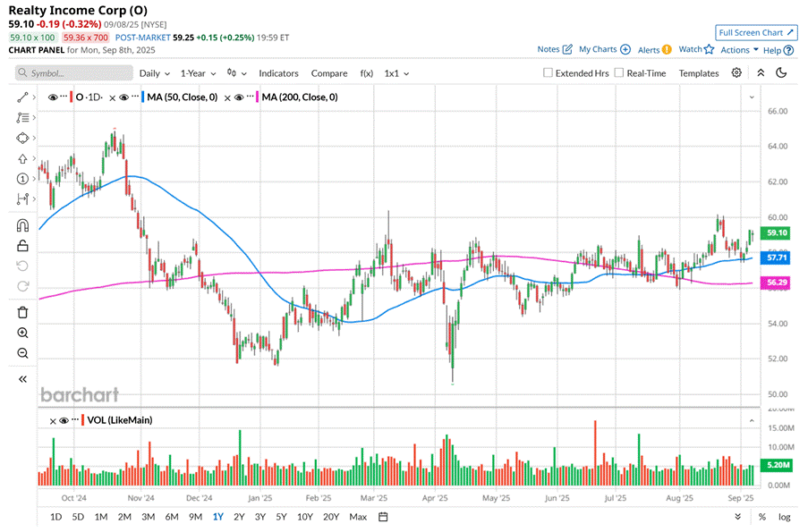Select the Fibonacci levels drawing tool
The height and width of the screenshot is (532, 808).
point(22,118)
